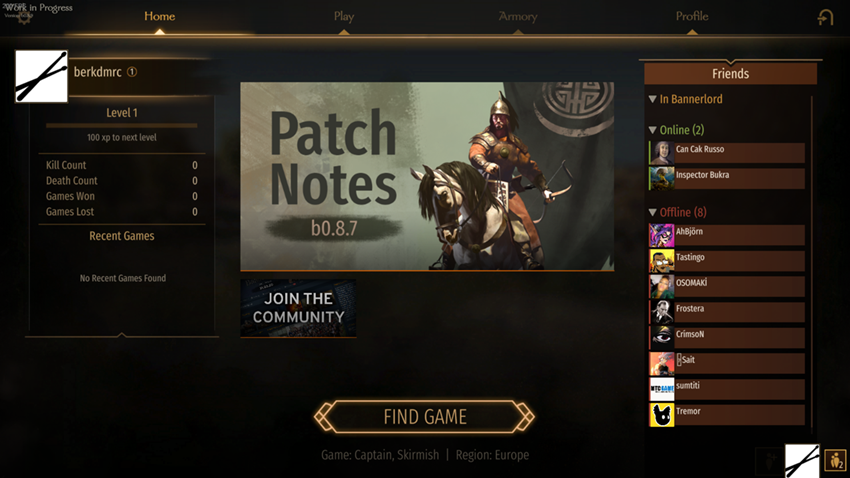Click the exit arrow icon
The width and height of the screenshot is (850, 478).
click(x=826, y=17)
